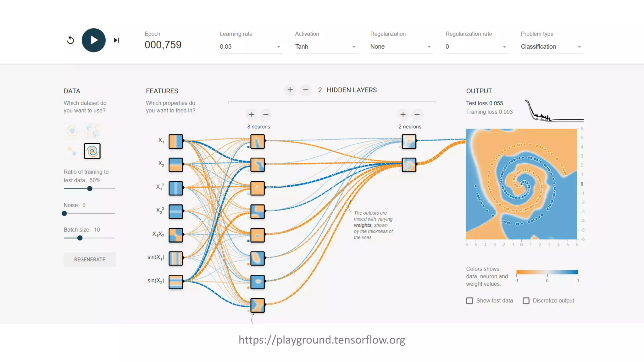Viewport: 644px width, 362px height.
Task: Enable the Discretize output checkbox
Action: coord(526,301)
